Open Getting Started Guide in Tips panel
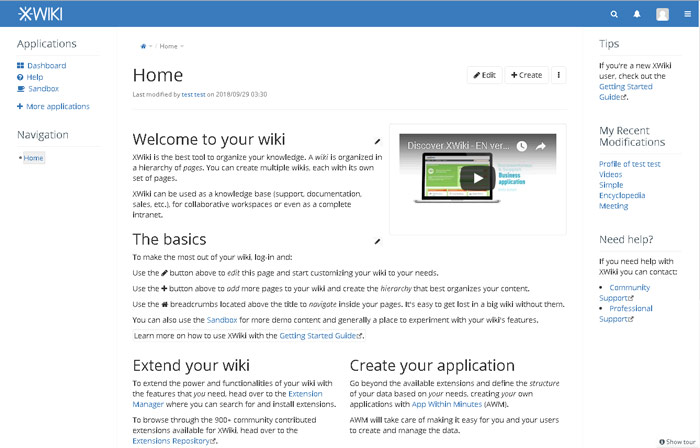The image size is (700, 448). point(625,91)
